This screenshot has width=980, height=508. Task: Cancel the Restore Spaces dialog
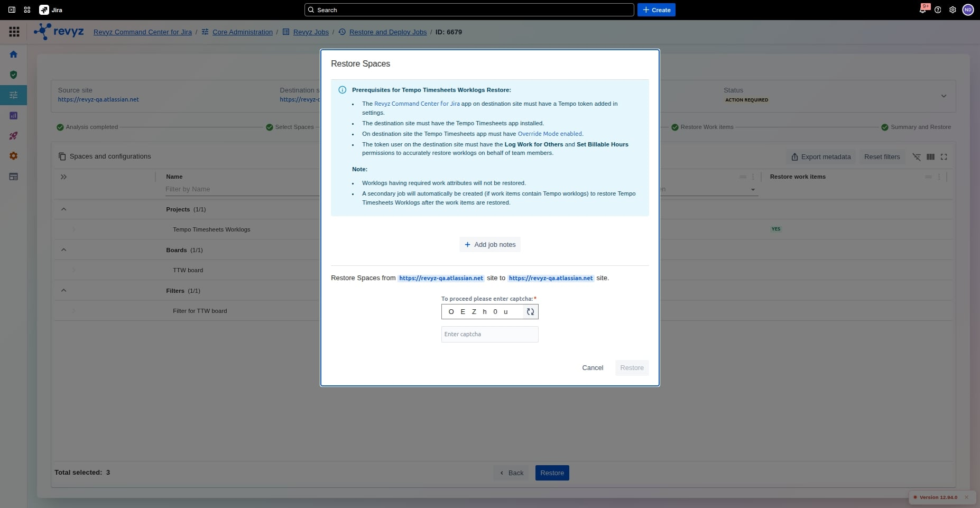coord(593,368)
